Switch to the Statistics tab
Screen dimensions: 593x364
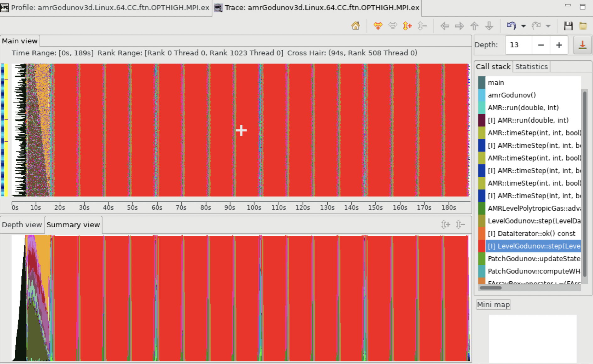(531, 66)
